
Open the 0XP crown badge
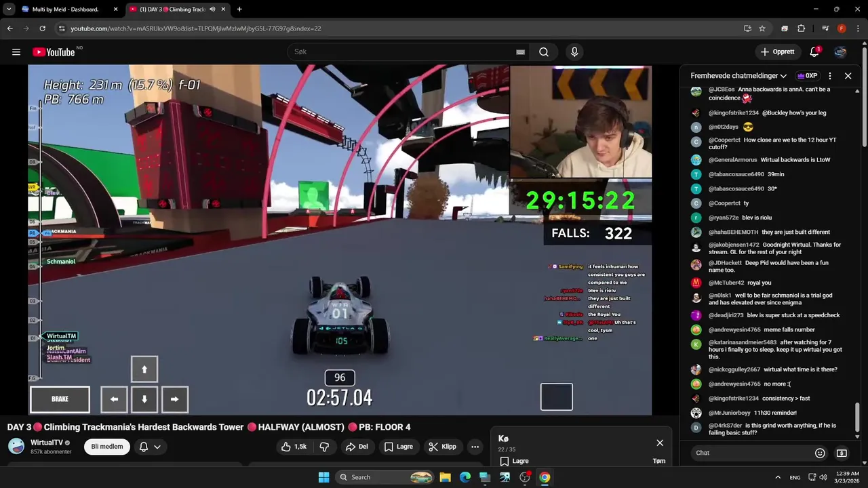point(807,76)
